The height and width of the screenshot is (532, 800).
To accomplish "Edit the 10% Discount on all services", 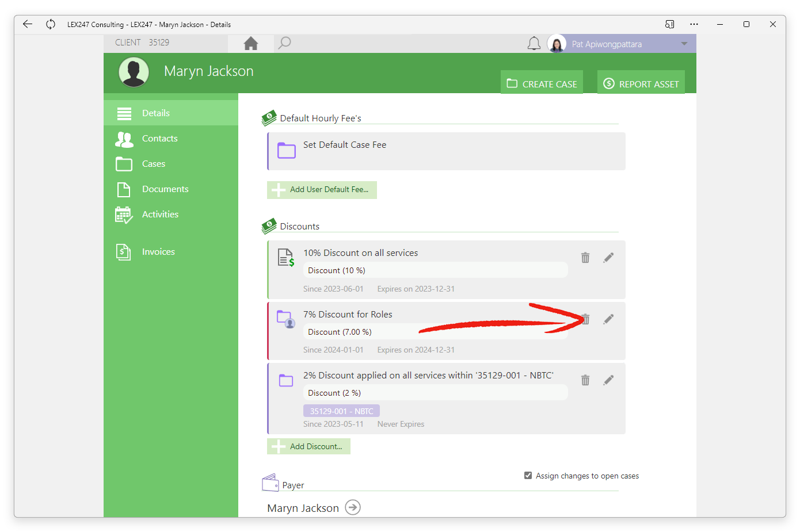I will [608, 258].
